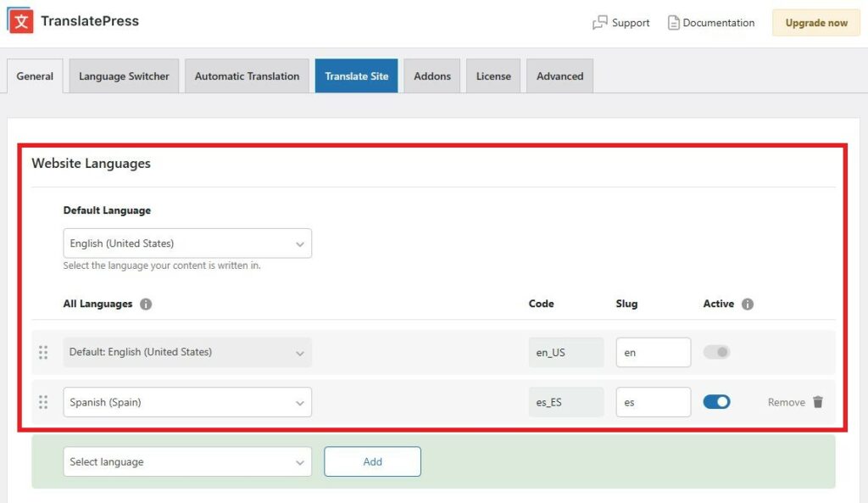Open the Default Language dropdown
Viewport: 868px width, 503px height.
tap(186, 243)
